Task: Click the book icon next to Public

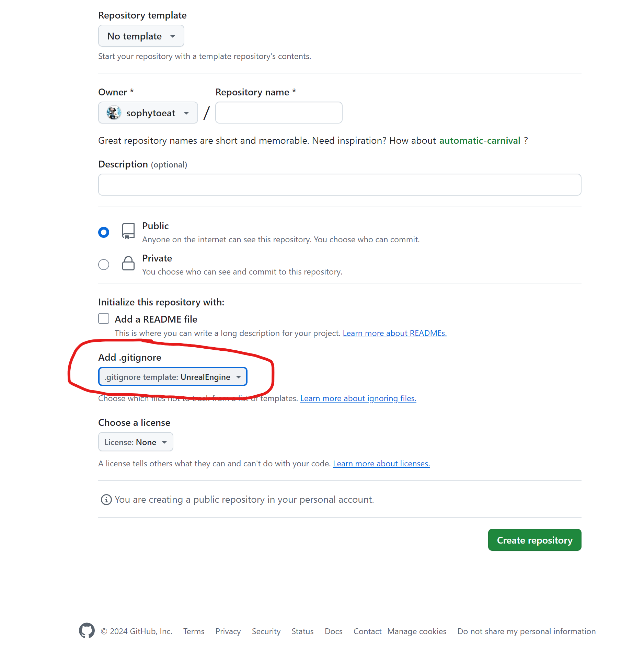Action: (128, 231)
